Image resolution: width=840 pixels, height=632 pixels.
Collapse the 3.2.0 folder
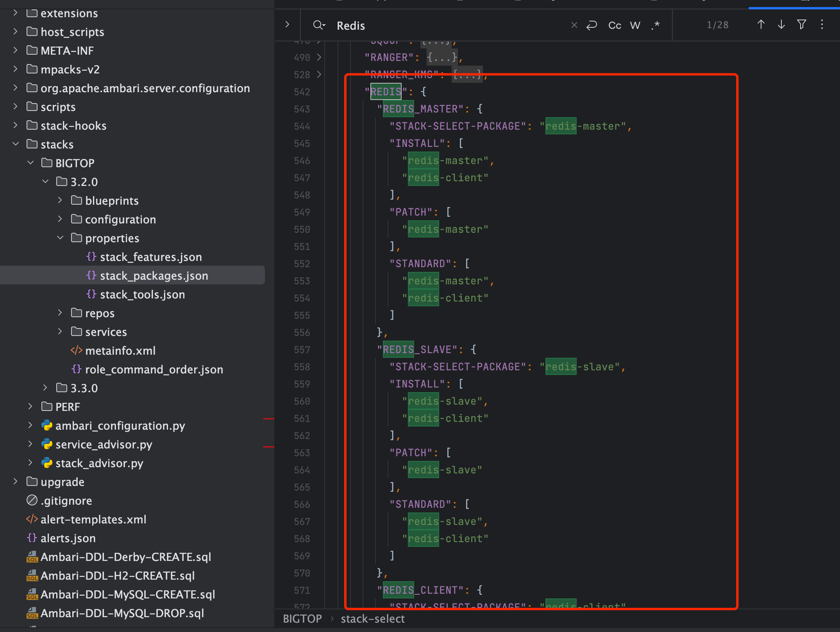tap(45, 182)
